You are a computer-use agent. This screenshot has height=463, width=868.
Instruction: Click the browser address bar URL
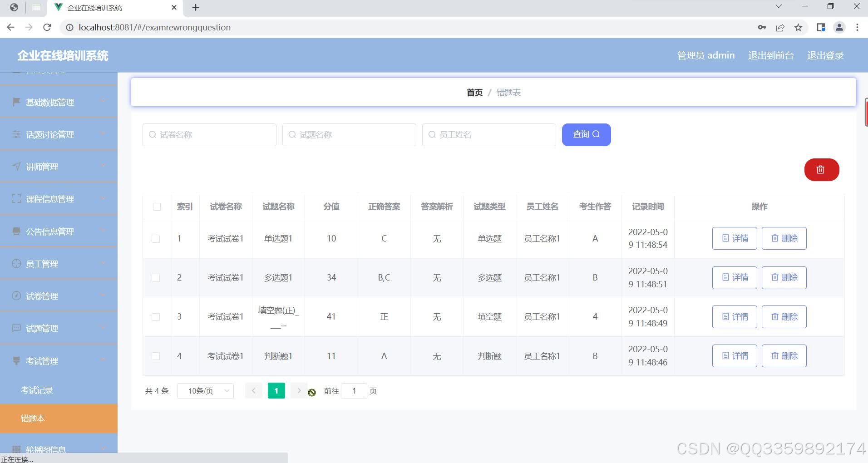pos(154,28)
